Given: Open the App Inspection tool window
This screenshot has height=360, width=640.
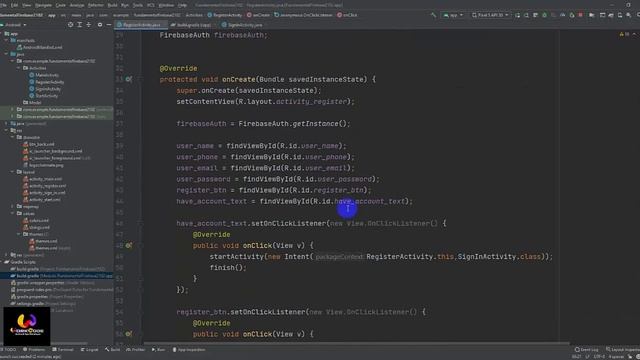Looking at the screenshot, I should tap(189, 350).
